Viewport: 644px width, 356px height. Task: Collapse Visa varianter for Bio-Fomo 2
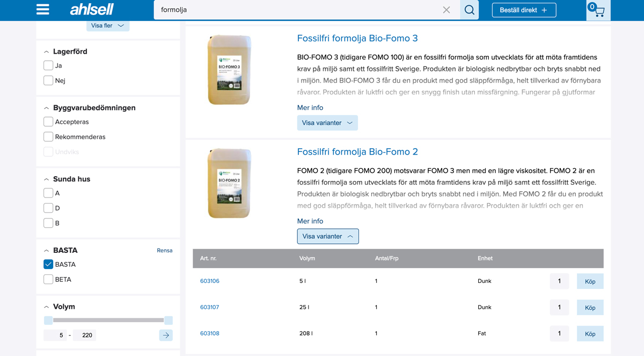tap(328, 236)
